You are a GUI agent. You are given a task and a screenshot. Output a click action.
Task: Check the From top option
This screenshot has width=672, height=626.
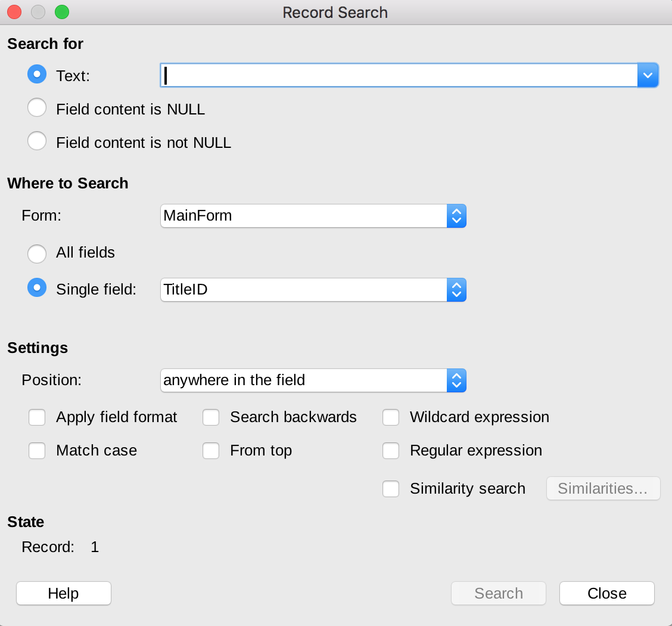pos(211,451)
